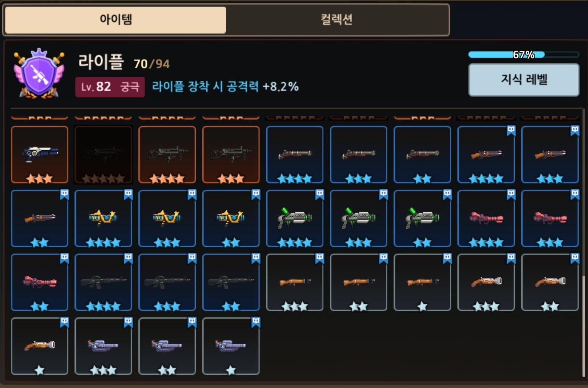This screenshot has height=388, width=588.
Task: Select the four-star golden winged rifle
Action: pos(103,219)
